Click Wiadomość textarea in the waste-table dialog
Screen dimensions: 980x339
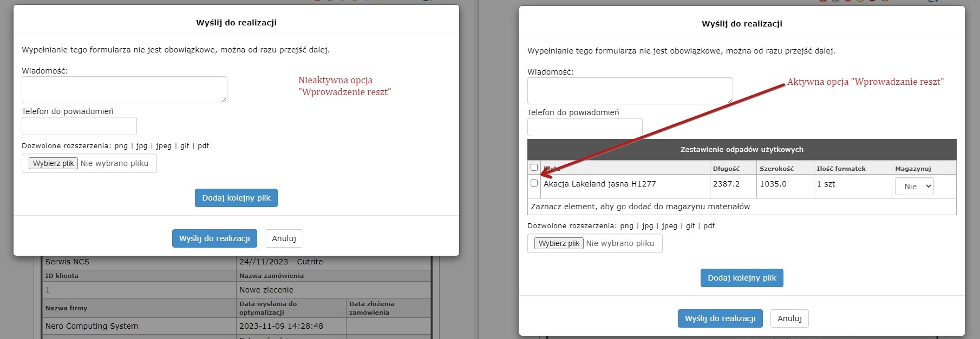pos(630,91)
